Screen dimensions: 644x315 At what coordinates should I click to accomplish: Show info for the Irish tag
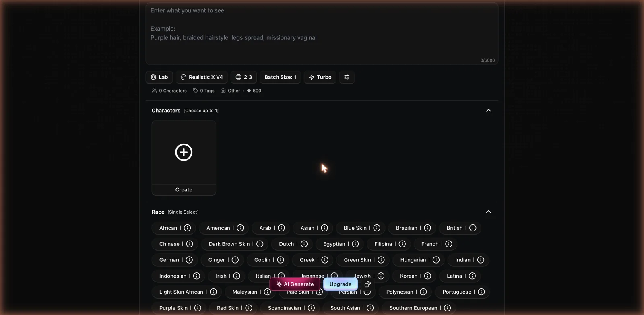point(237,276)
